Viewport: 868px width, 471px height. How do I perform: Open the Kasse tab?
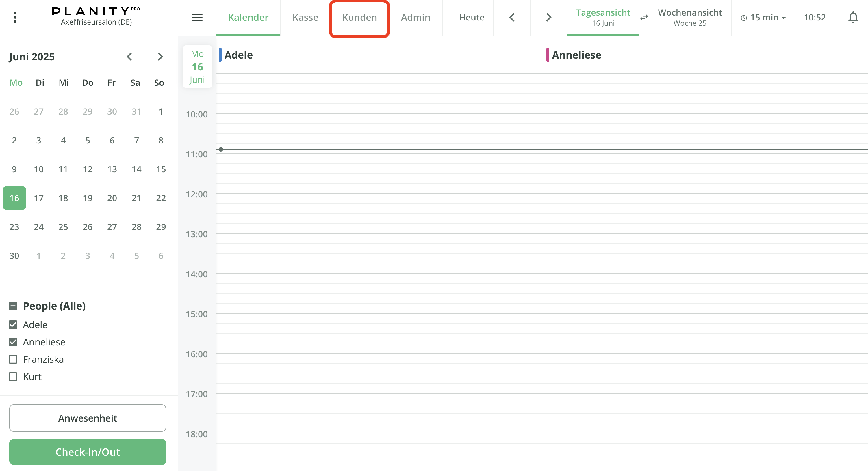pyautogui.click(x=305, y=18)
